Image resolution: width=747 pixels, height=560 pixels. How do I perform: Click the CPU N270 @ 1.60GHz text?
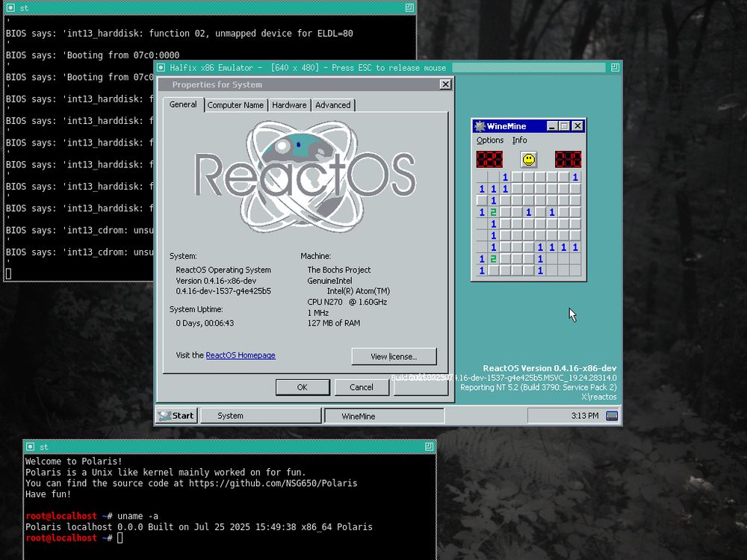point(347,302)
